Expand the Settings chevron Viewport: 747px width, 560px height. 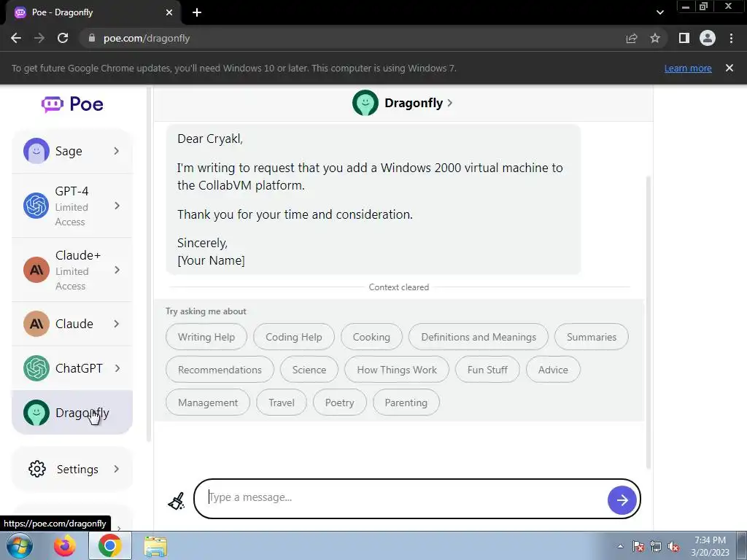117,469
